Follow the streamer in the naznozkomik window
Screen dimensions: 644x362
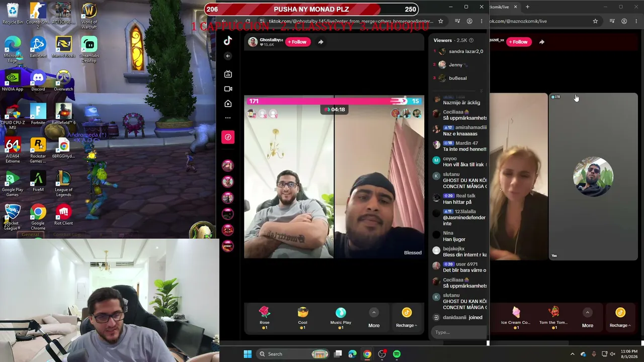[518, 42]
